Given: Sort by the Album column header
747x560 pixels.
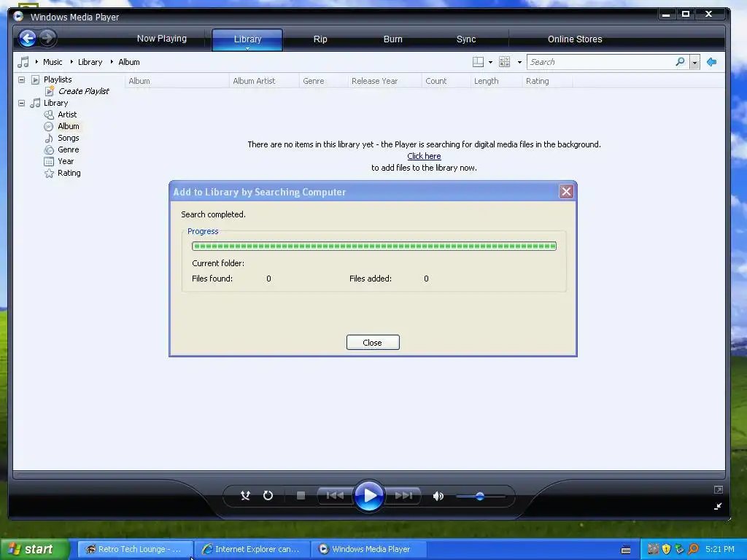Looking at the screenshot, I should 177,81.
